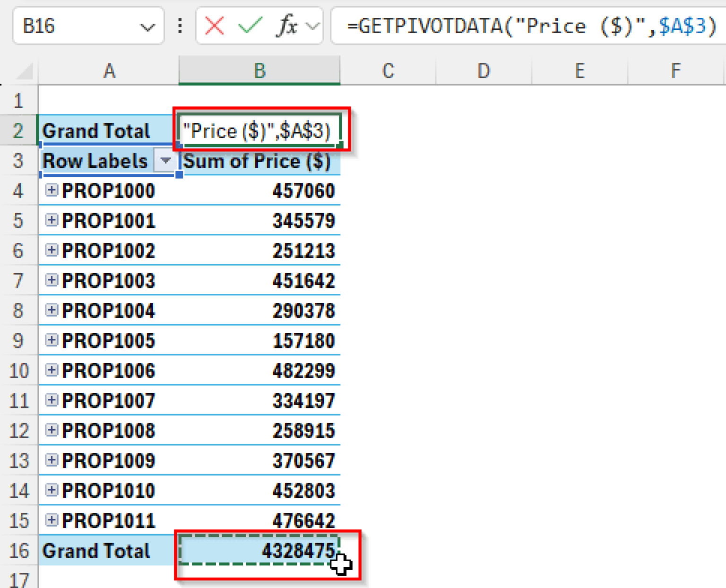Click the Sum of Price ($) header cell
The image size is (726, 588).
tap(259, 161)
